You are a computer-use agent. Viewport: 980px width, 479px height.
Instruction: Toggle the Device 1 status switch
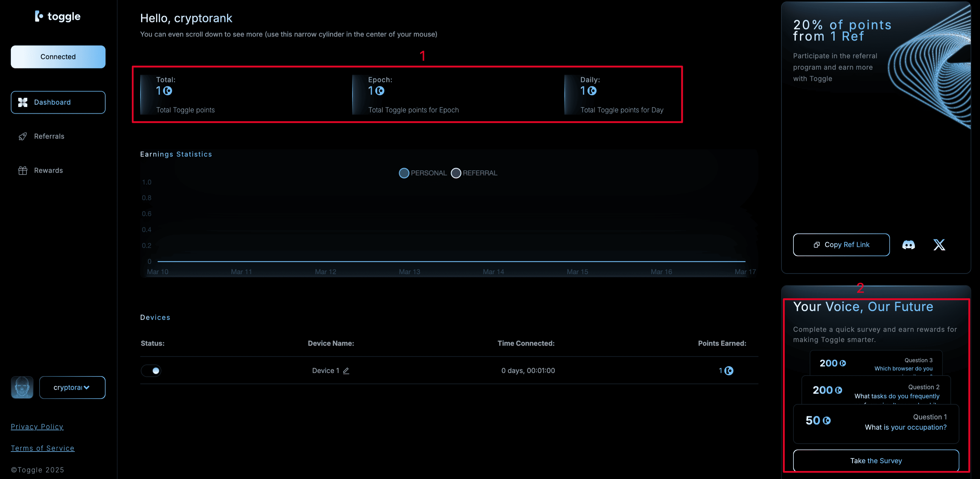(151, 370)
